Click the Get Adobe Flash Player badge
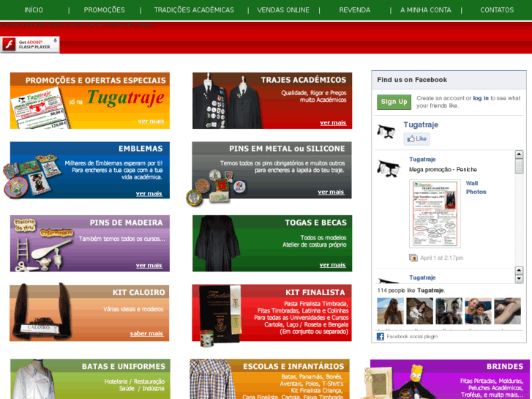 [x=30, y=45]
